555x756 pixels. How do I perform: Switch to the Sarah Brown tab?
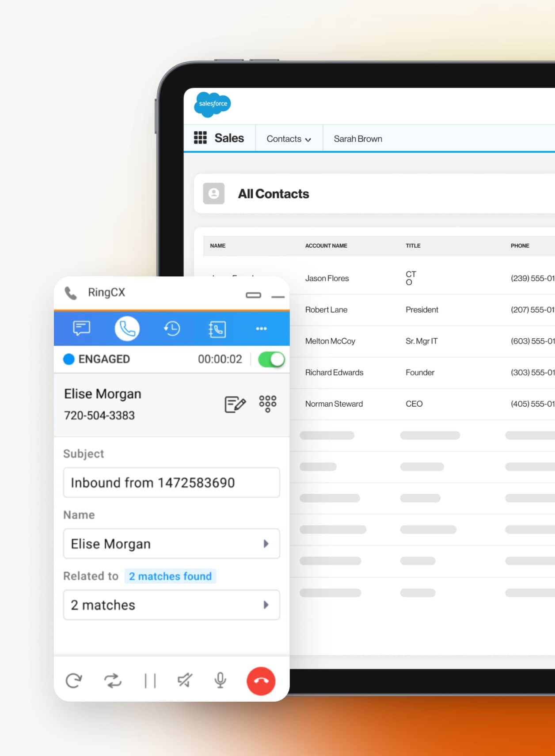[357, 139]
